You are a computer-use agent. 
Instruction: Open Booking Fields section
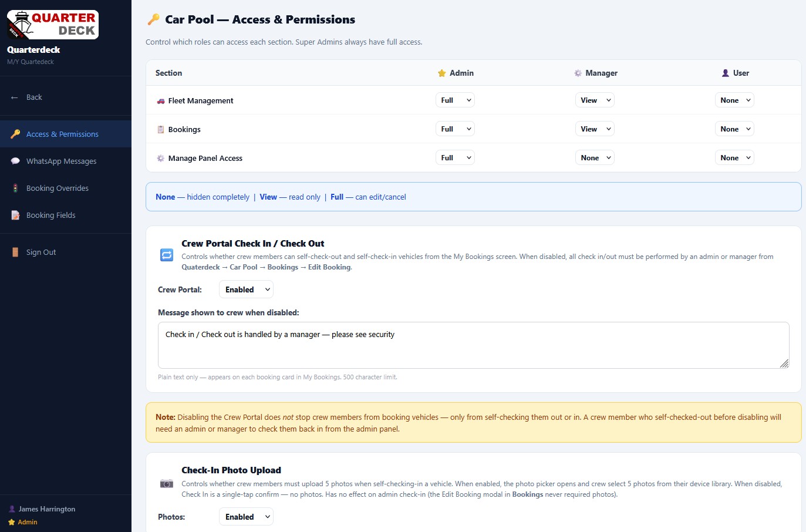(66, 215)
